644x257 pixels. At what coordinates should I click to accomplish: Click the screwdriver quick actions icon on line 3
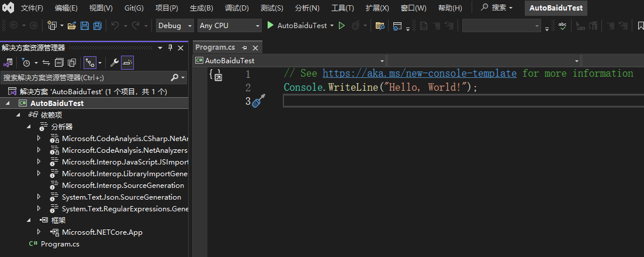coord(259,101)
